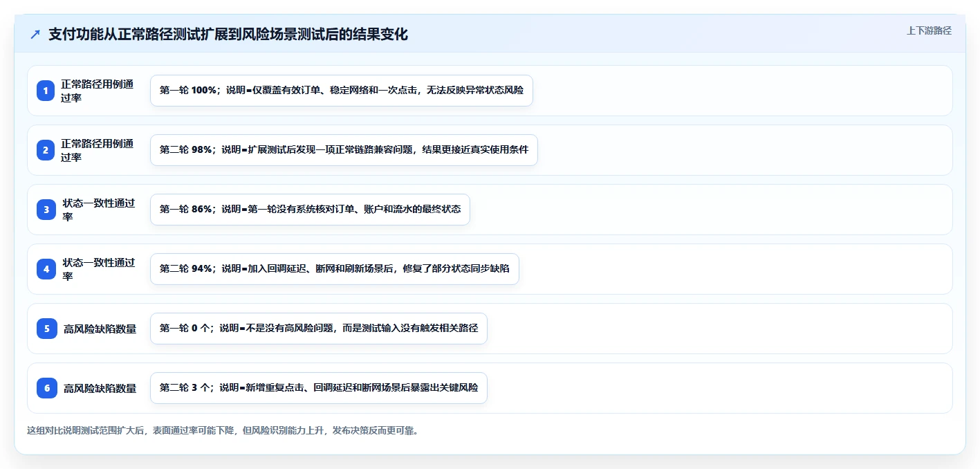Click the number 4 badge
The image size is (980, 469).
point(46,269)
